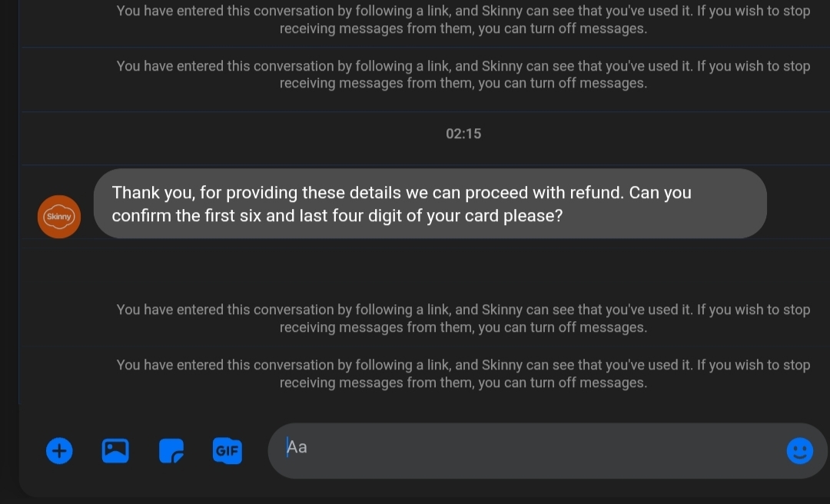830x504 pixels.
Task: Focus the Aa message input field
Action: [523, 450]
